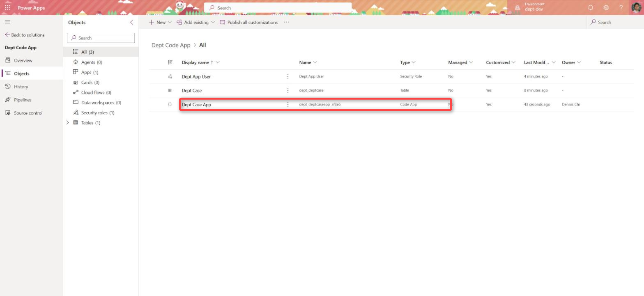Click Publish all customizations

click(249, 22)
